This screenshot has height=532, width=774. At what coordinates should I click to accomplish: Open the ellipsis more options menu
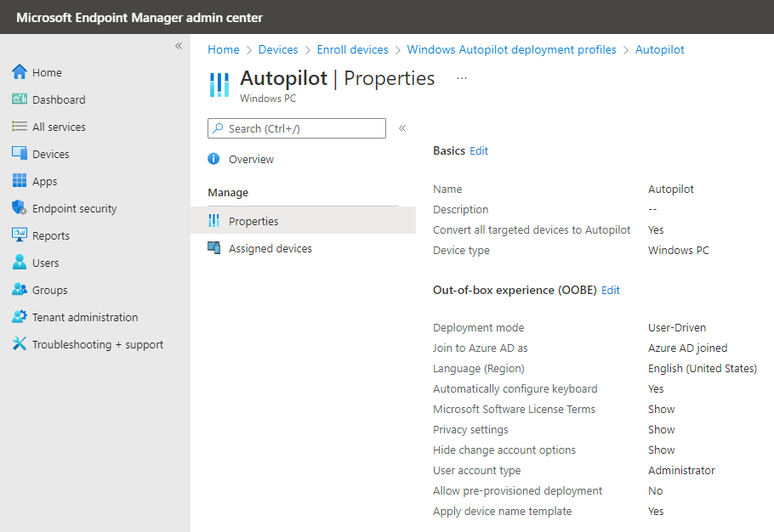(462, 78)
